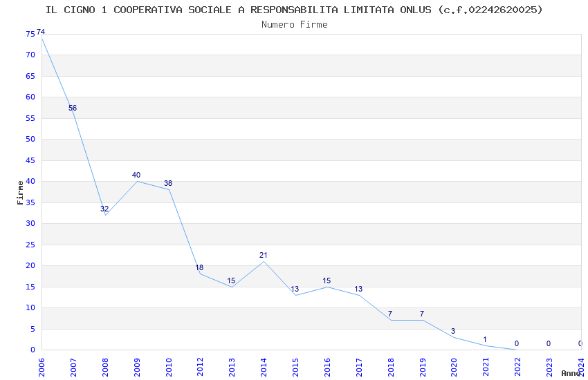
Task: Click x-axis year 2018
Action: click(391, 367)
